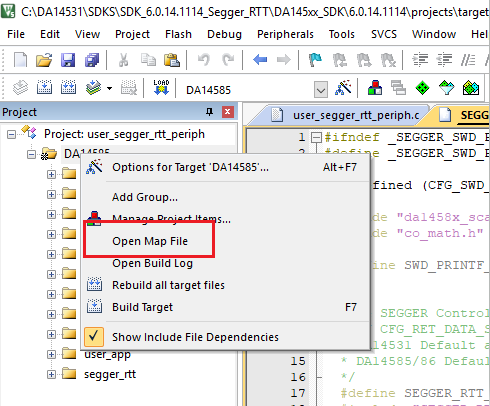Screen dimensions: 490x406
Task: Select the user_app folder label
Action: click(107, 354)
